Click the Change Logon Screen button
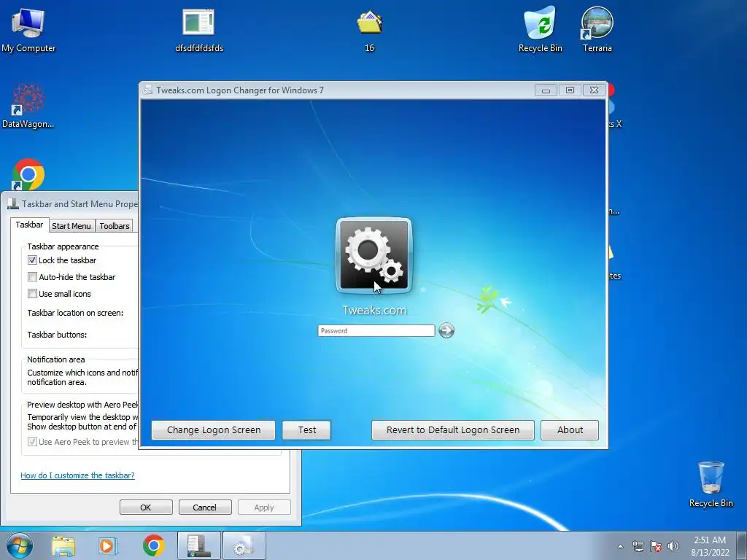This screenshot has width=747, height=560. [214, 430]
